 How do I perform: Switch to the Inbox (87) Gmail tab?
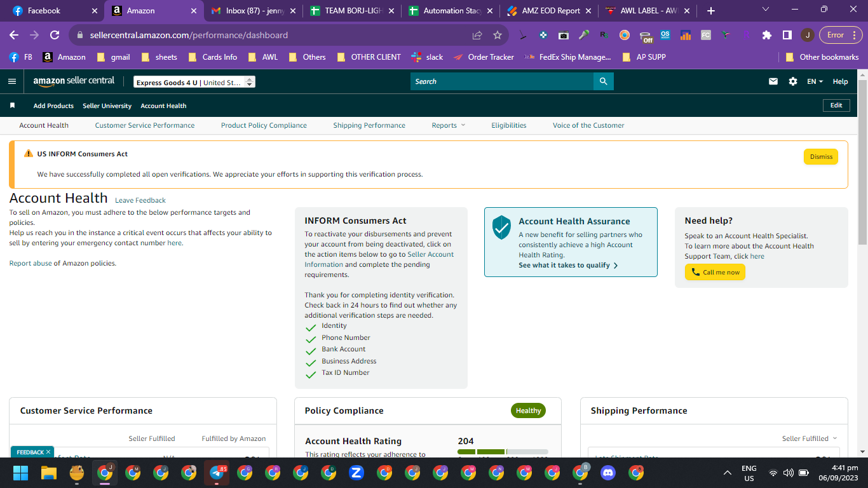pyautogui.click(x=252, y=11)
